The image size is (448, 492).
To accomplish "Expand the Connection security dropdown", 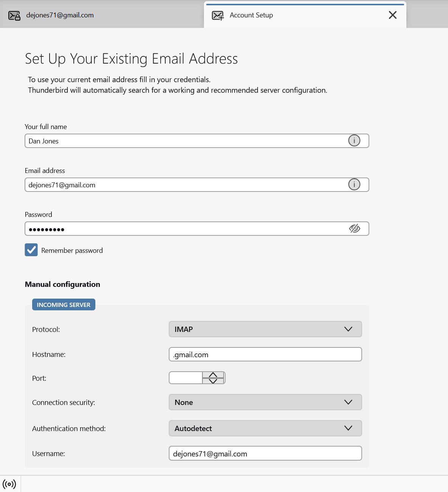I will 265,402.
